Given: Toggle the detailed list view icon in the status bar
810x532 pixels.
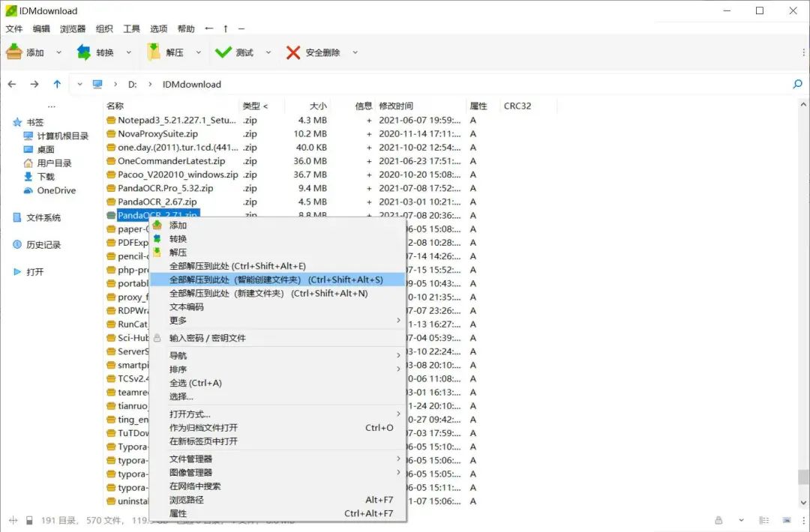Looking at the screenshot, I should tap(763, 519).
